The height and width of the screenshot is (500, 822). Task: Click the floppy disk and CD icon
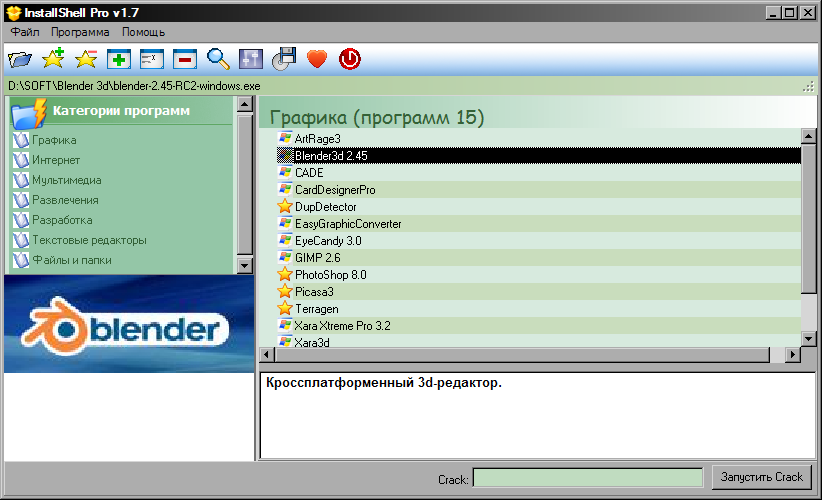tap(284, 59)
